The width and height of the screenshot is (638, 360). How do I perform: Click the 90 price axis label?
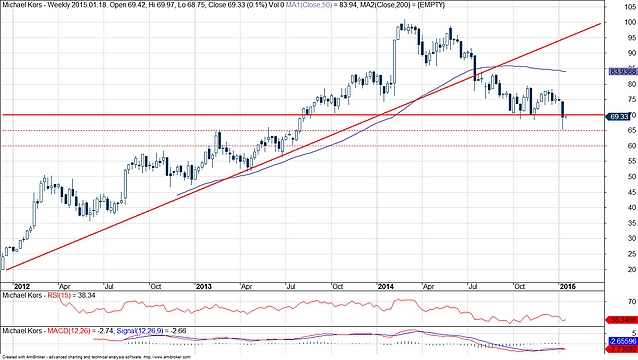click(x=632, y=53)
